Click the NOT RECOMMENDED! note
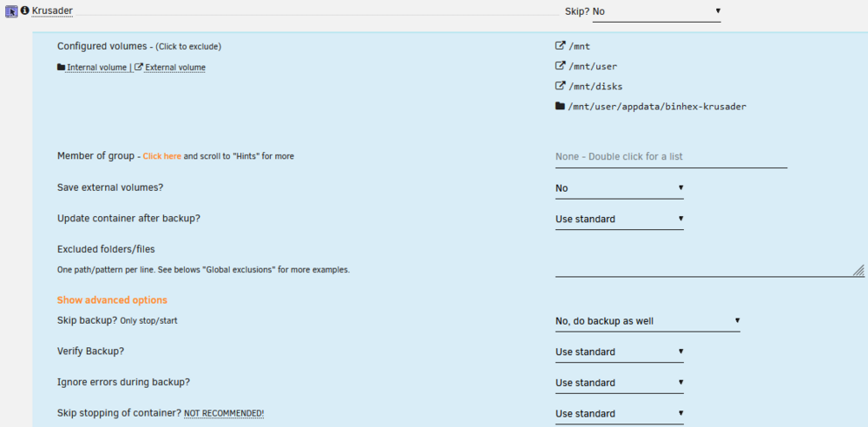The height and width of the screenshot is (427, 868). (224, 414)
